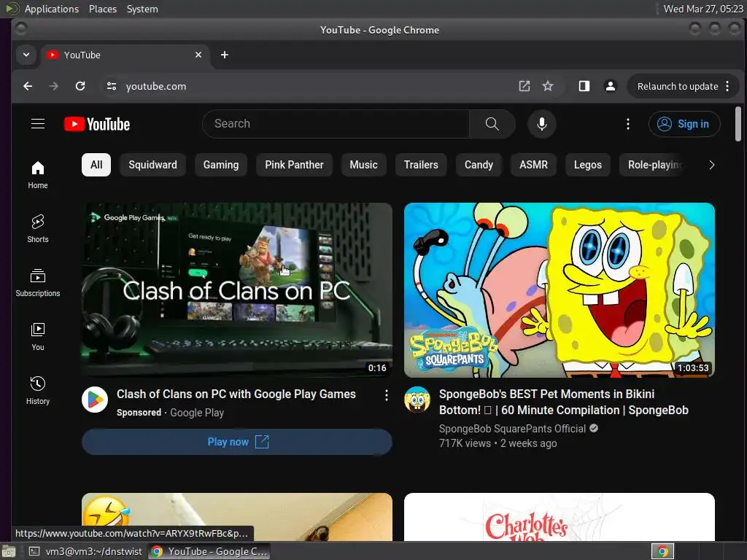Open a new Chrome tab
This screenshot has height=560, width=747.
point(225,55)
